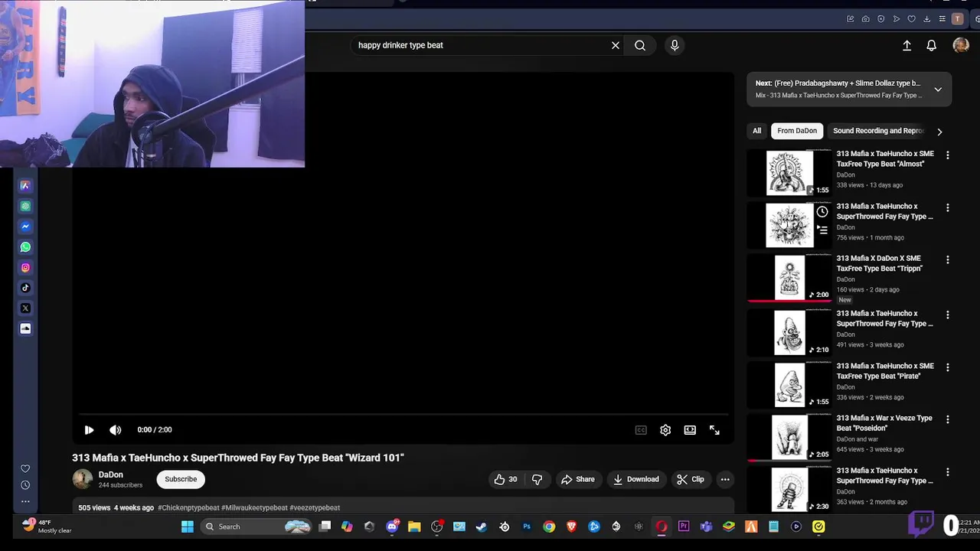
Task: Open the #veezetypebeat hashtag
Action: (x=315, y=507)
